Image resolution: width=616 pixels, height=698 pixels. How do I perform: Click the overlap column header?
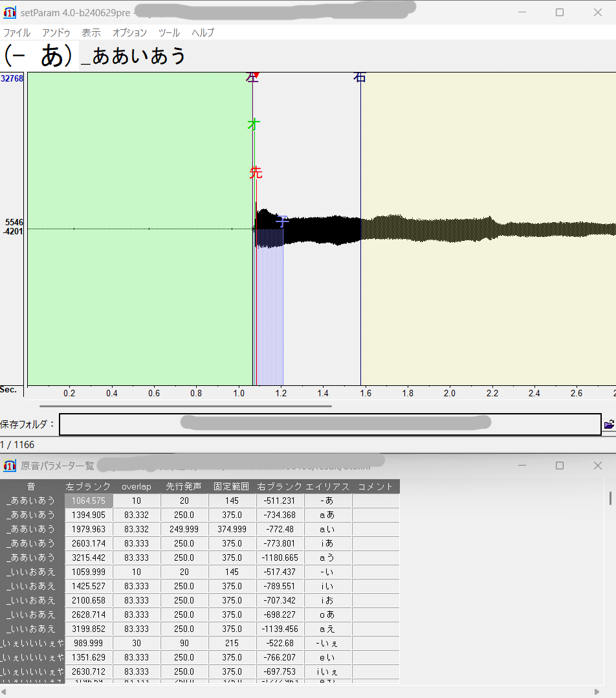[136, 486]
